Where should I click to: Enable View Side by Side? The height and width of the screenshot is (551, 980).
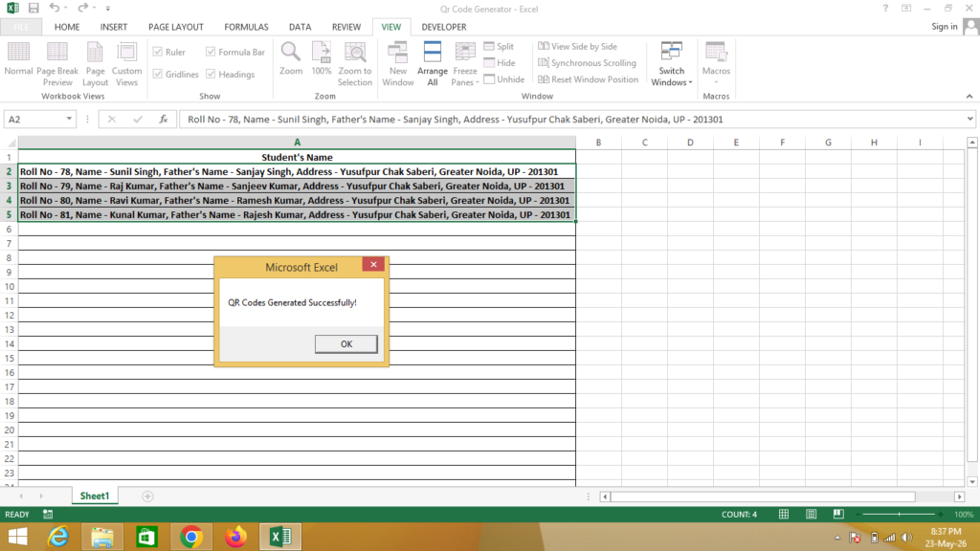pyautogui.click(x=577, y=46)
